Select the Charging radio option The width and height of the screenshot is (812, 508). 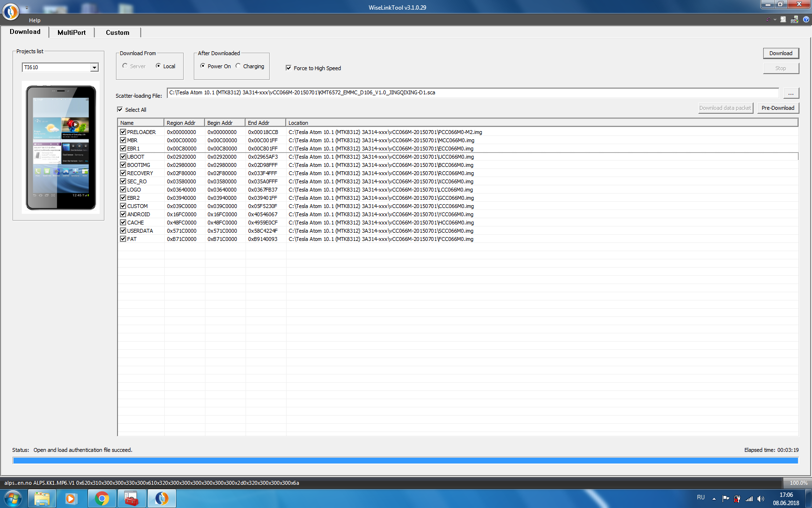pyautogui.click(x=238, y=66)
